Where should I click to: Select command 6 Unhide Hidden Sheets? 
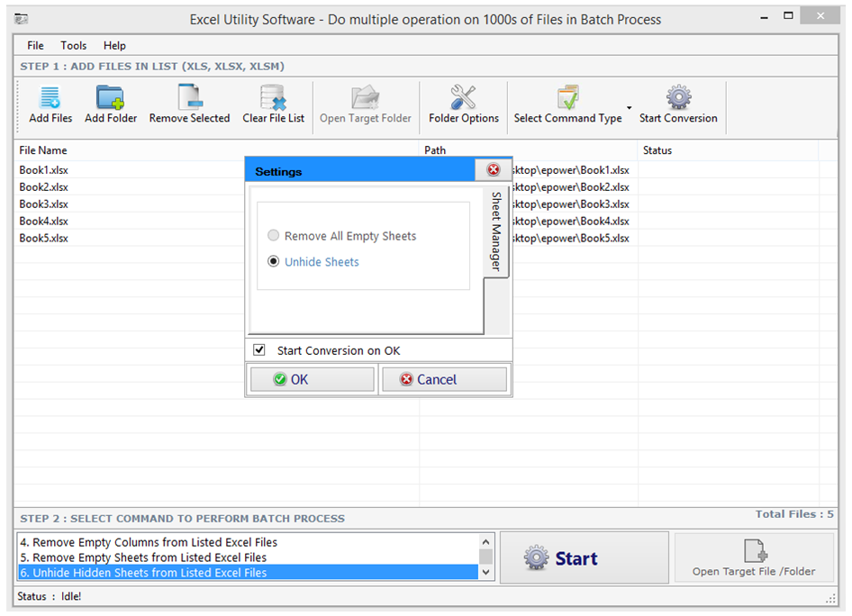tap(249, 573)
